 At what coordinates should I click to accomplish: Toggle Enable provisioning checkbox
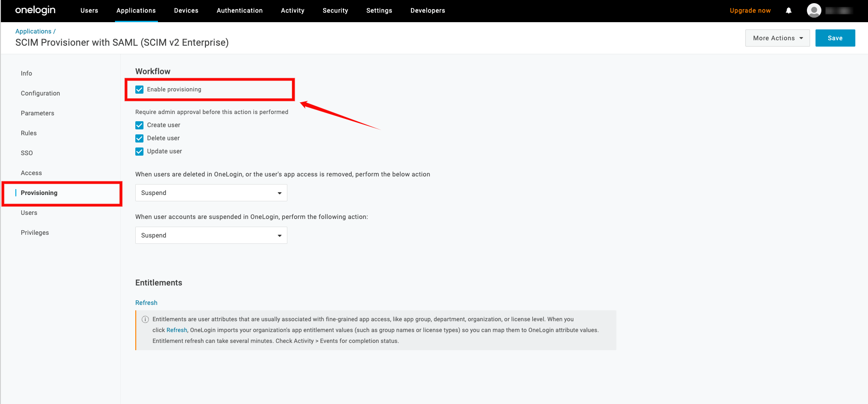click(139, 90)
